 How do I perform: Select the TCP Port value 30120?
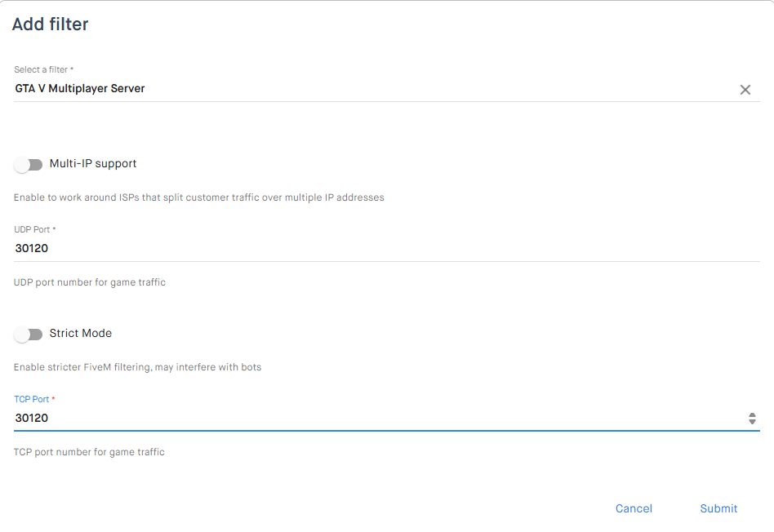[x=31, y=418]
